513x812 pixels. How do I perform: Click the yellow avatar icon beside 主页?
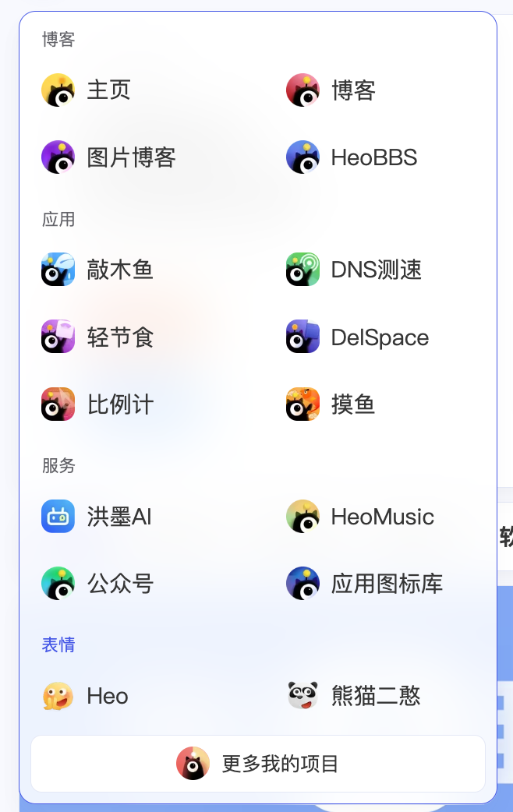[x=58, y=90]
